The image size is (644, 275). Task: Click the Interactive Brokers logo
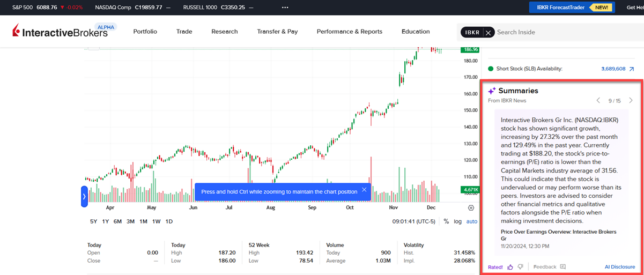pyautogui.click(x=60, y=32)
